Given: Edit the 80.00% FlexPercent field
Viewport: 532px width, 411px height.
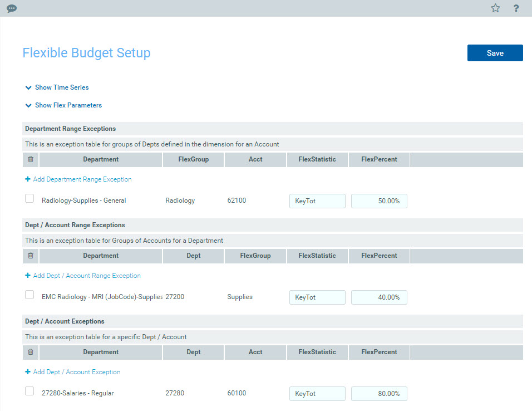Looking at the screenshot, I should 379,394.
